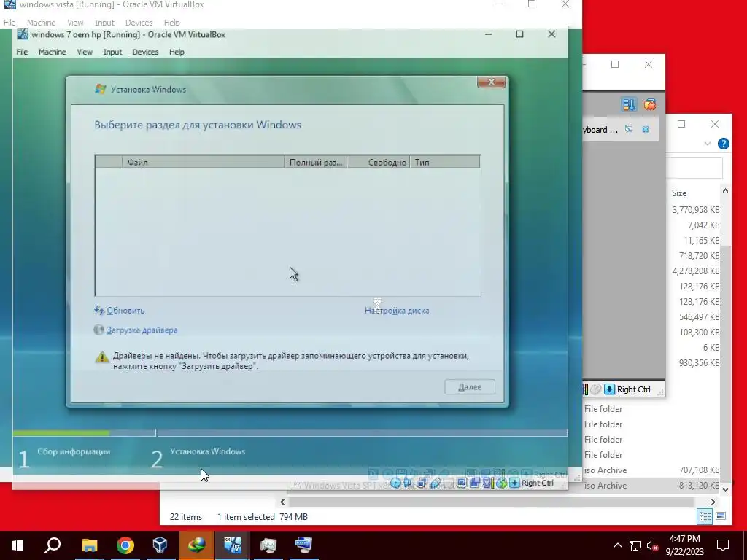Viewport: 747px width, 560px height.
Task: Click the orange windows-with-red-X icon in the gray window
Action: (649, 104)
